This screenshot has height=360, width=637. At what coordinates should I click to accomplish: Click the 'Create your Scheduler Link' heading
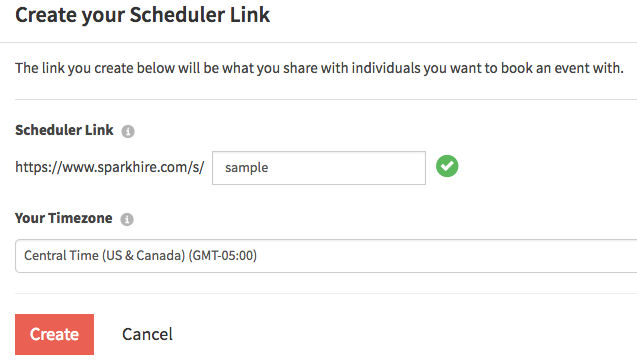point(143,15)
